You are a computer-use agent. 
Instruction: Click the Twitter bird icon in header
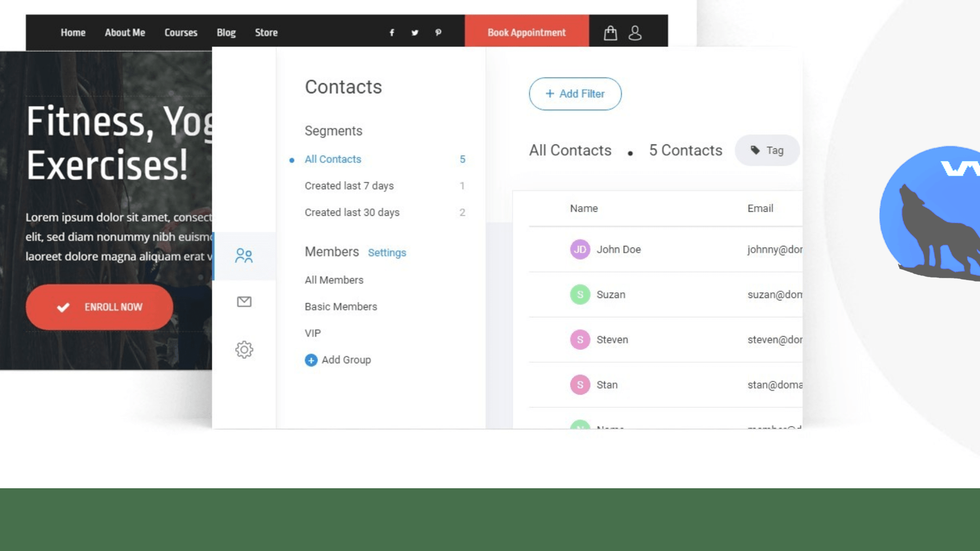pos(414,33)
